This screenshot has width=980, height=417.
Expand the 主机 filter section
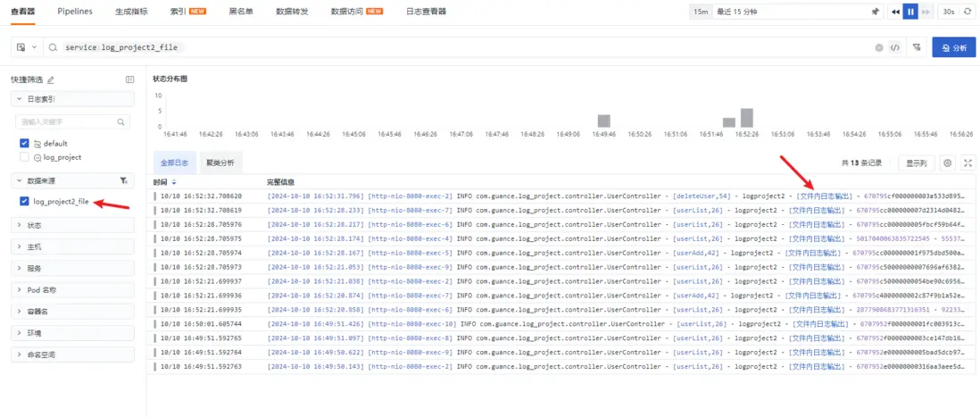point(72,247)
